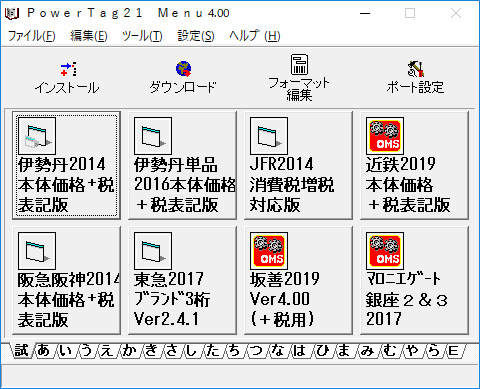Open the ダウンロード globe icon
The image size is (480, 389).
[183, 69]
